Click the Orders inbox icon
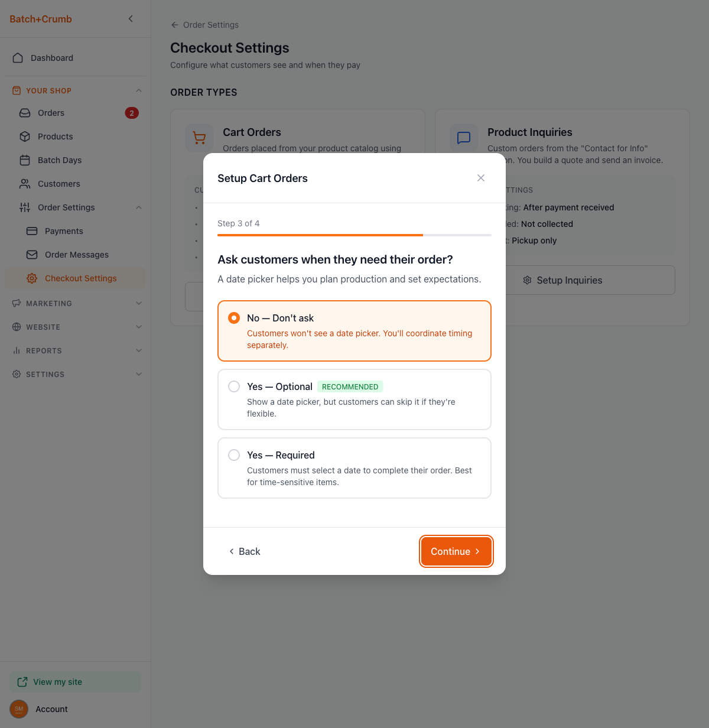Image resolution: width=709 pixels, height=728 pixels. (x=25, y=113)
